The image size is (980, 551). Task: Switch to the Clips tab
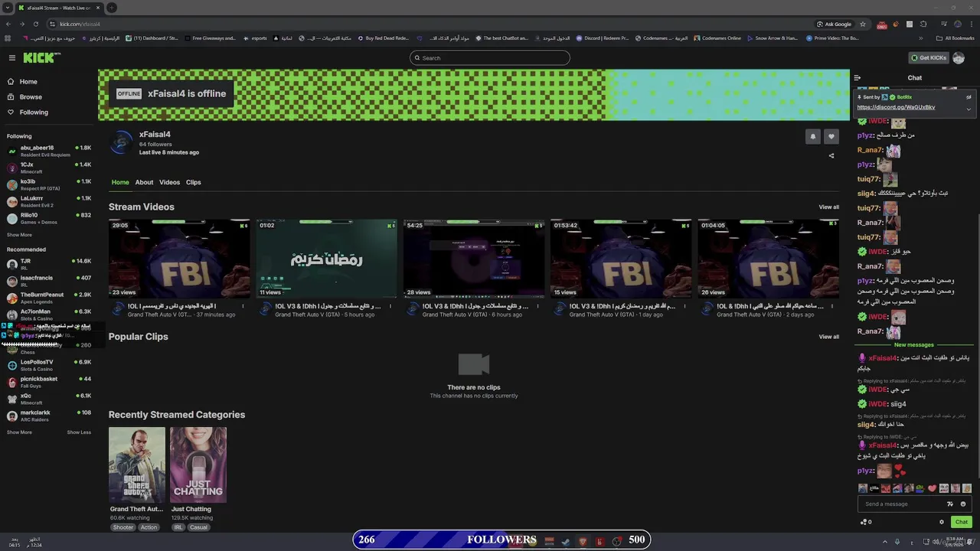[x=194, y=182]
